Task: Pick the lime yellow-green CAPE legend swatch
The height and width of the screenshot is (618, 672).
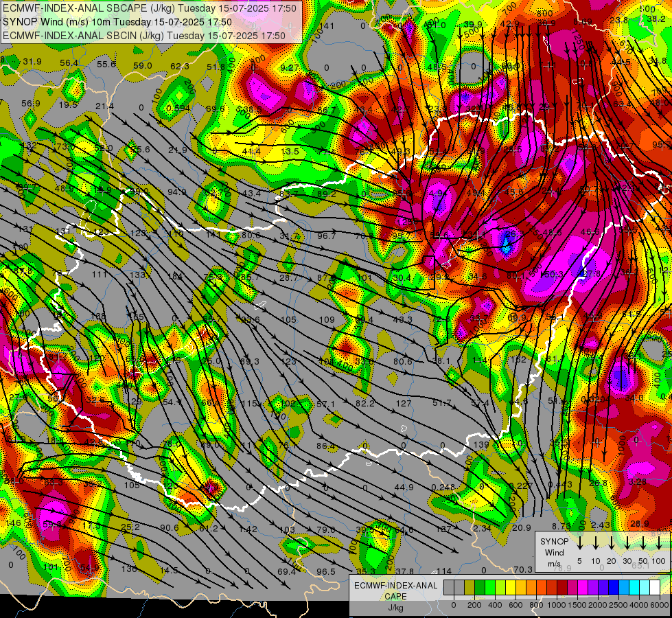Action: pos(500,588)
